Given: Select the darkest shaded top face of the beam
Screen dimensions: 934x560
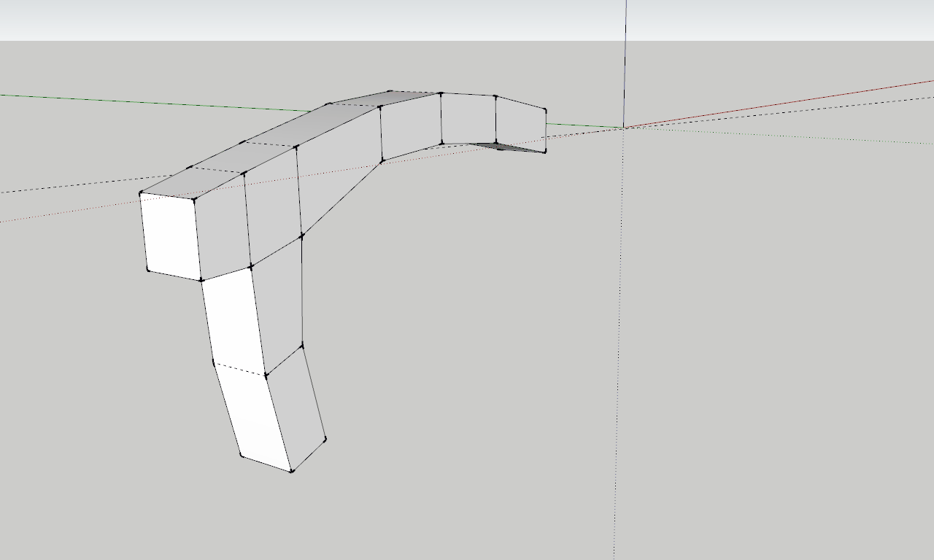Looking at the screenshot, I should click(385, 99).
